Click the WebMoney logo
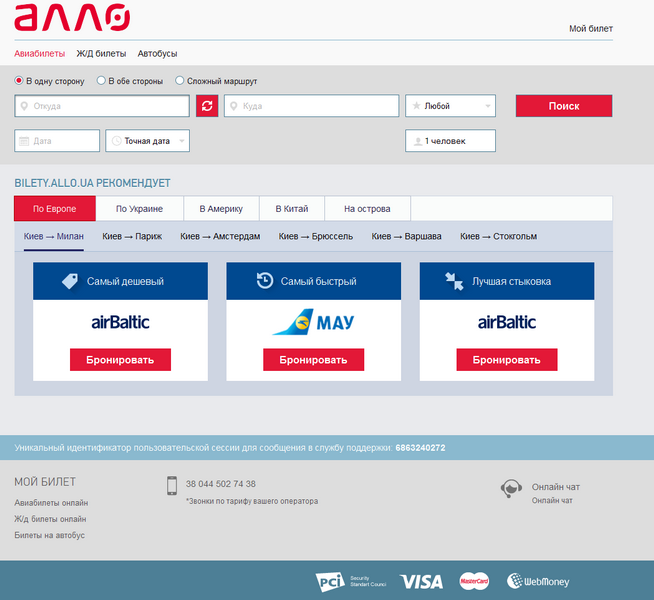 [538, 581]
